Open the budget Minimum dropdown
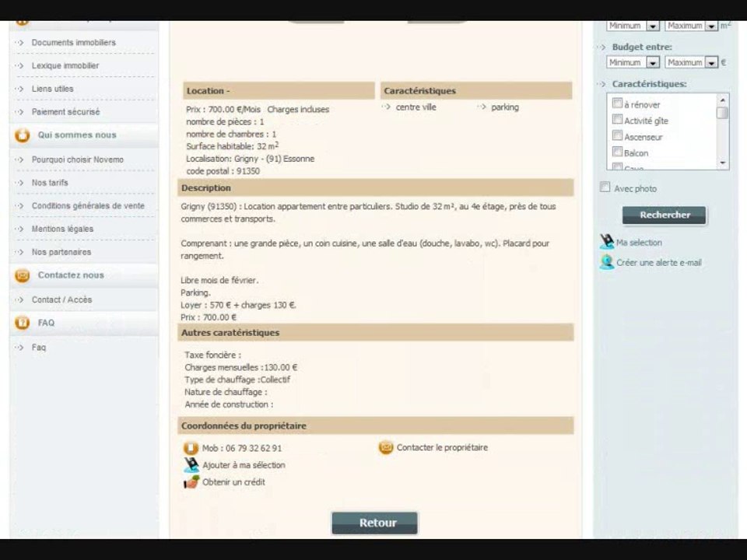This screenshot has width=747, height=560. click(633, 62)
